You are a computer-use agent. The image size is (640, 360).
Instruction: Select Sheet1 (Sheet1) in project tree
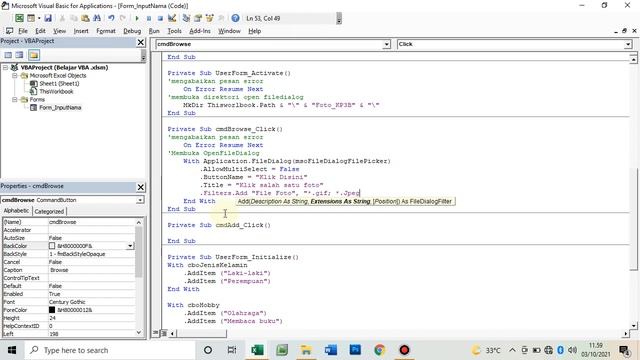click(59, 83)
